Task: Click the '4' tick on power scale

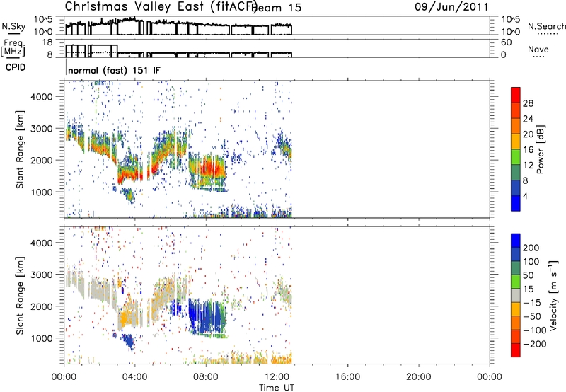Action: (525, 196)
